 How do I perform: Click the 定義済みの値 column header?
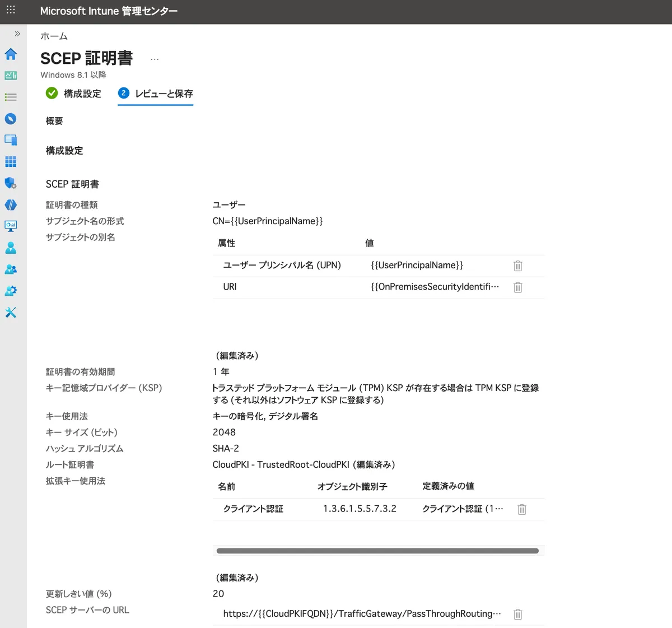click(448, 486)
